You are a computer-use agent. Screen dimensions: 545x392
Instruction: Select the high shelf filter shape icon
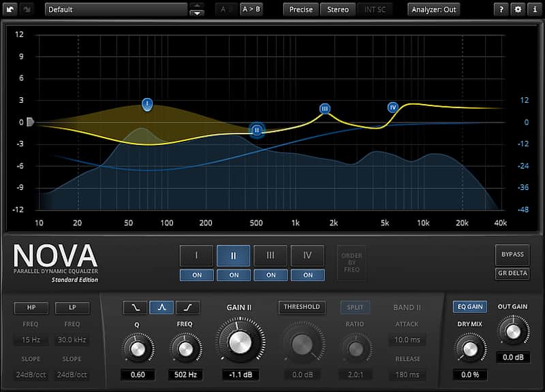pyautogui.click(x=188, y=308)
